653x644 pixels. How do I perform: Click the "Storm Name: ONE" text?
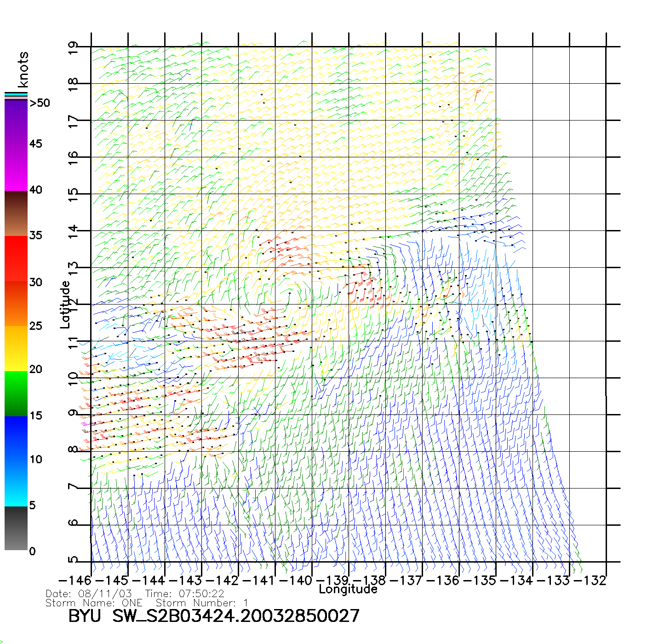[x=94, y=603]
